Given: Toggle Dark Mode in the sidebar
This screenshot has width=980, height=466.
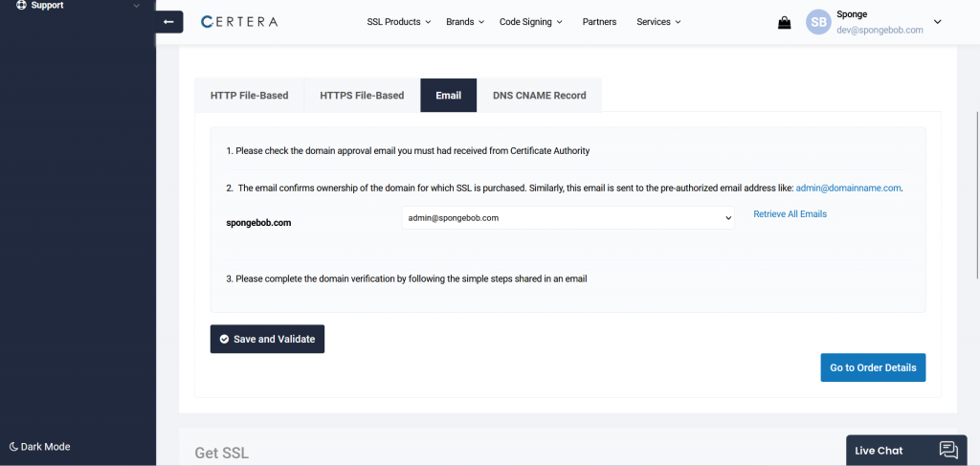Looking at the screenshot, I should point(39,447).
